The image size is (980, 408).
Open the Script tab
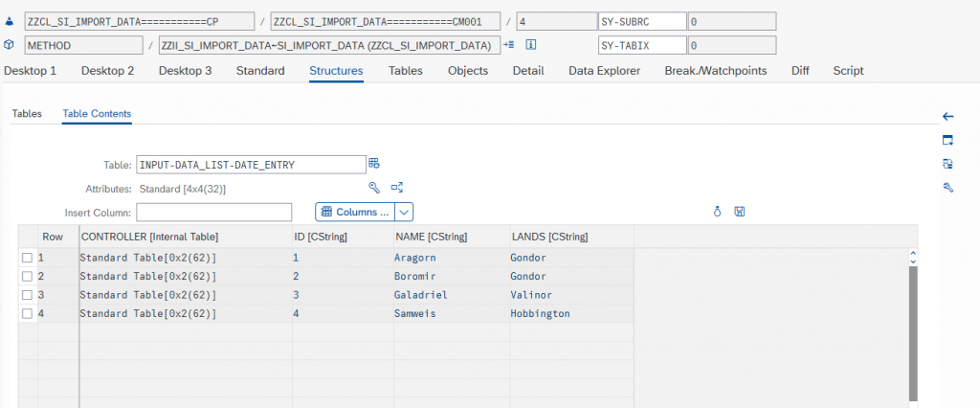(848, 71)
